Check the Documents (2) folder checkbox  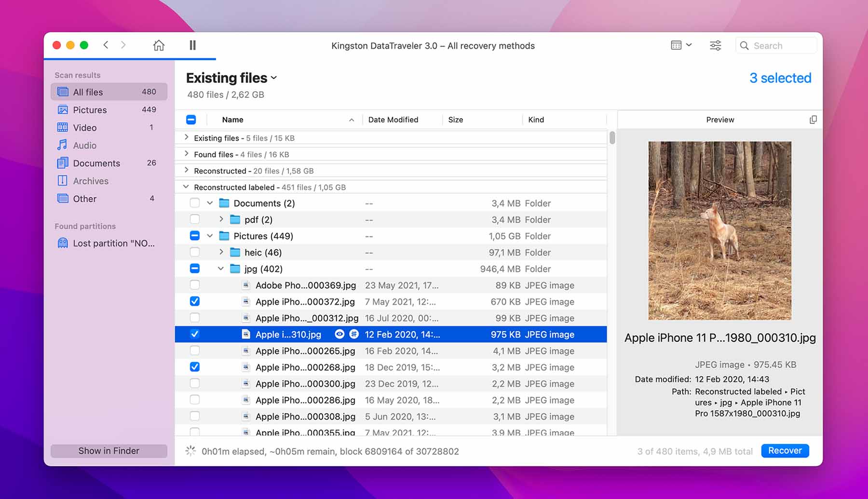195,203
